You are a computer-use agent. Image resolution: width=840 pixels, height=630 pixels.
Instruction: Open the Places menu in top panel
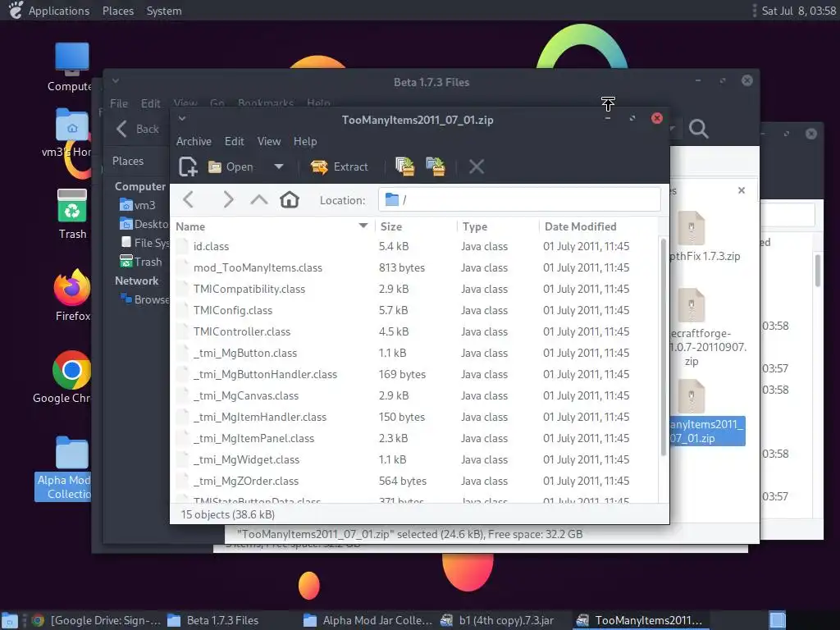pyautogui.click(x=118, y=11)
